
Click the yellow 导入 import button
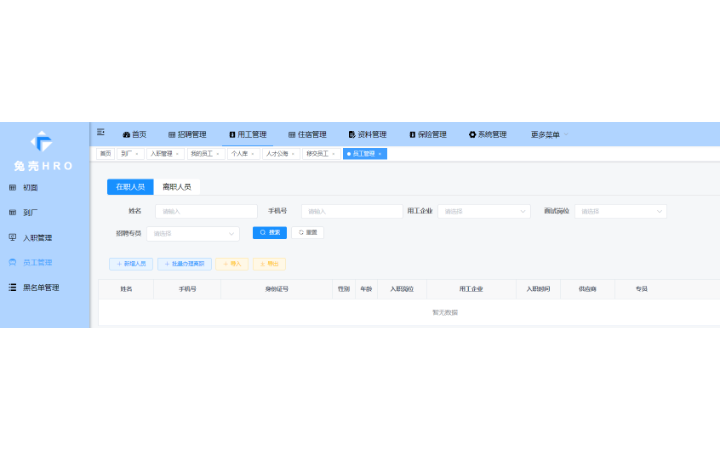click(x=232, y=264)
